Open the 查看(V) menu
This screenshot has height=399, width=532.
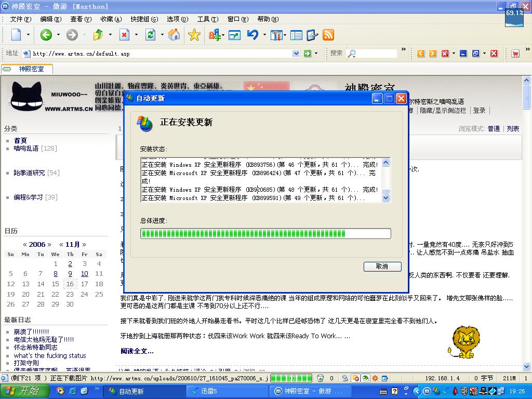pos(81,19)
